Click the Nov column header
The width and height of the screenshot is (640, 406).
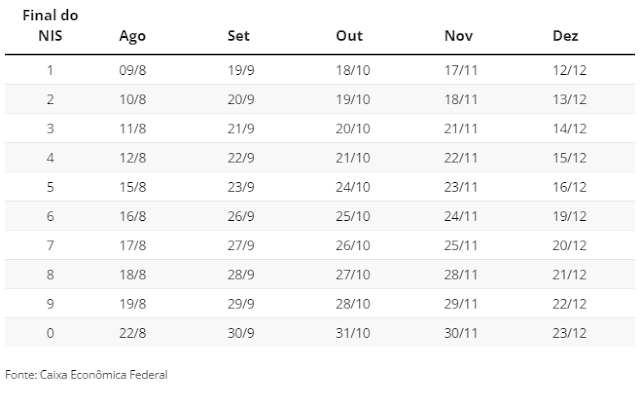point(458,36)
